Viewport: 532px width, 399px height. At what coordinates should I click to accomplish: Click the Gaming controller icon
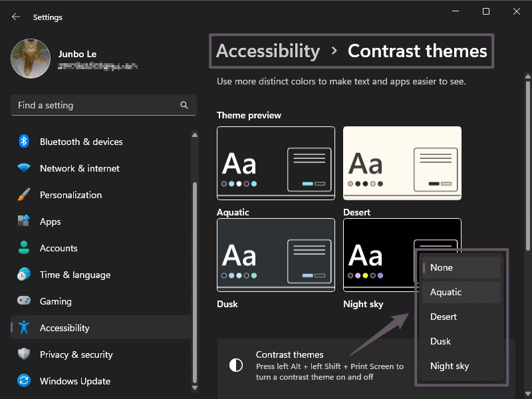point(24,301)
